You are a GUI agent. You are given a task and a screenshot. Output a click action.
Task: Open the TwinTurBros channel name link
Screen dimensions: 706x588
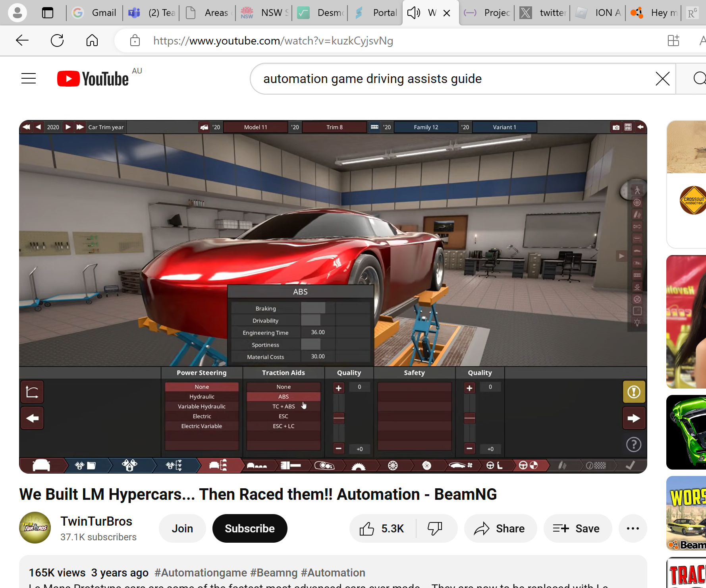[96, 521]
